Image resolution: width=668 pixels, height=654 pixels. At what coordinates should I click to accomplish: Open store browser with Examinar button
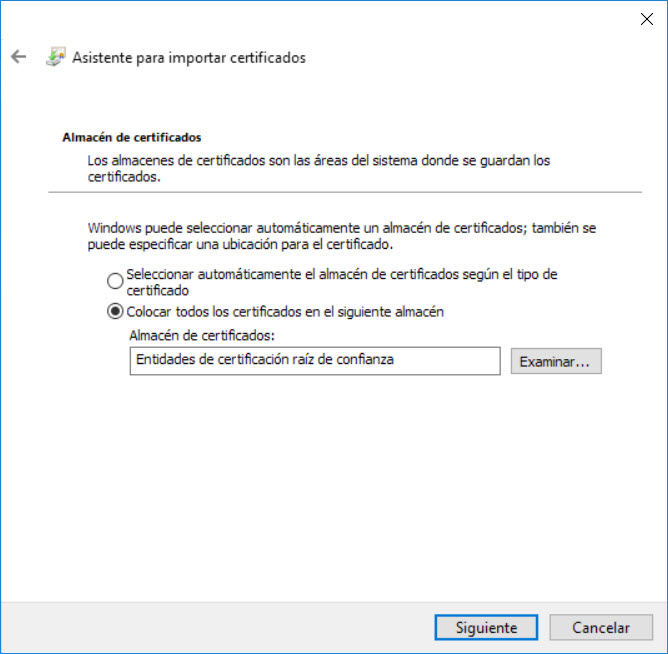556,361
